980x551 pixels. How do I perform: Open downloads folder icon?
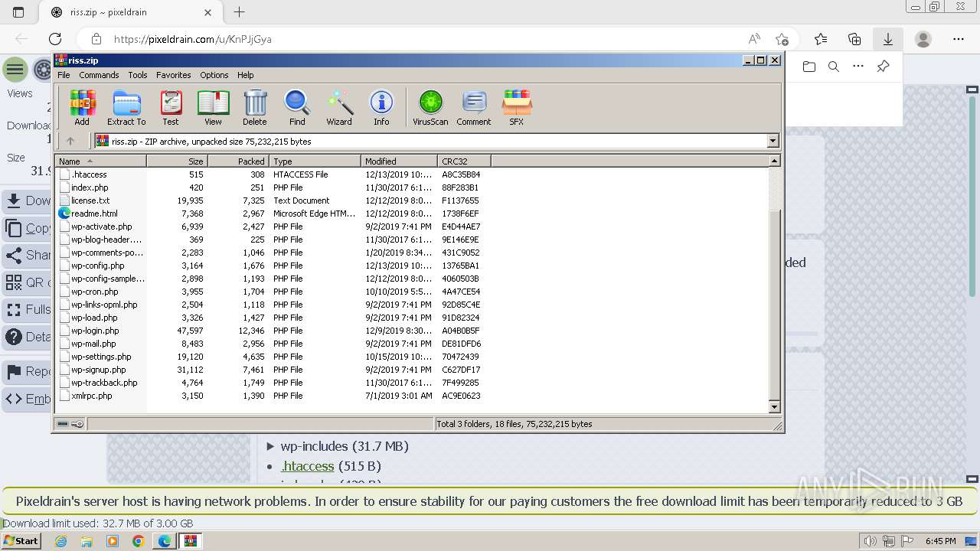pos(809,67)
